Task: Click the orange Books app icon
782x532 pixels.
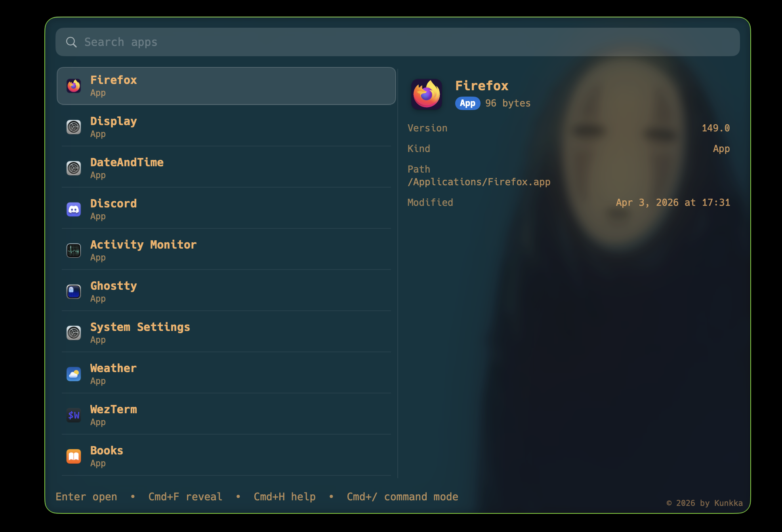Action: point(74,456)
